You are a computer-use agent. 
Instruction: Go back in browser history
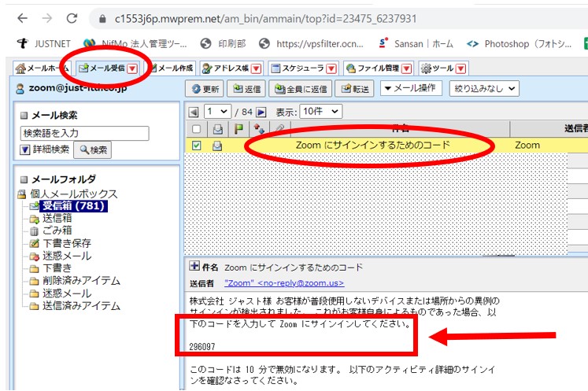[23, 18]
